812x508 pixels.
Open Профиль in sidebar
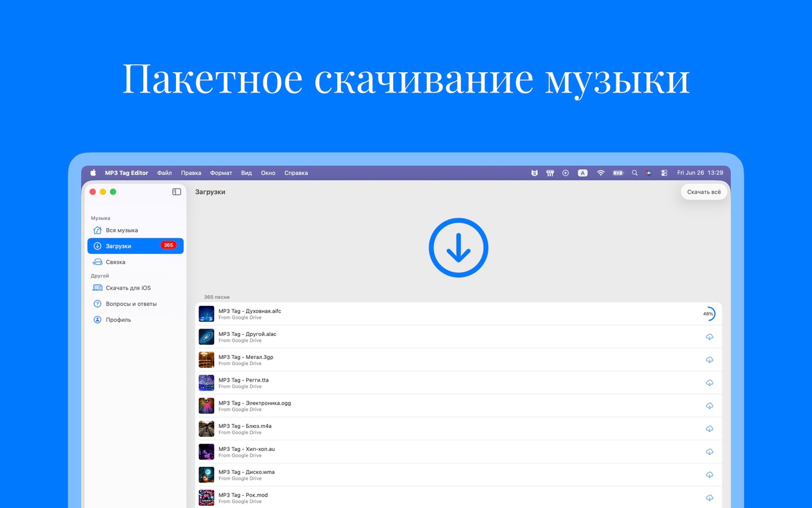click(135, 319)
